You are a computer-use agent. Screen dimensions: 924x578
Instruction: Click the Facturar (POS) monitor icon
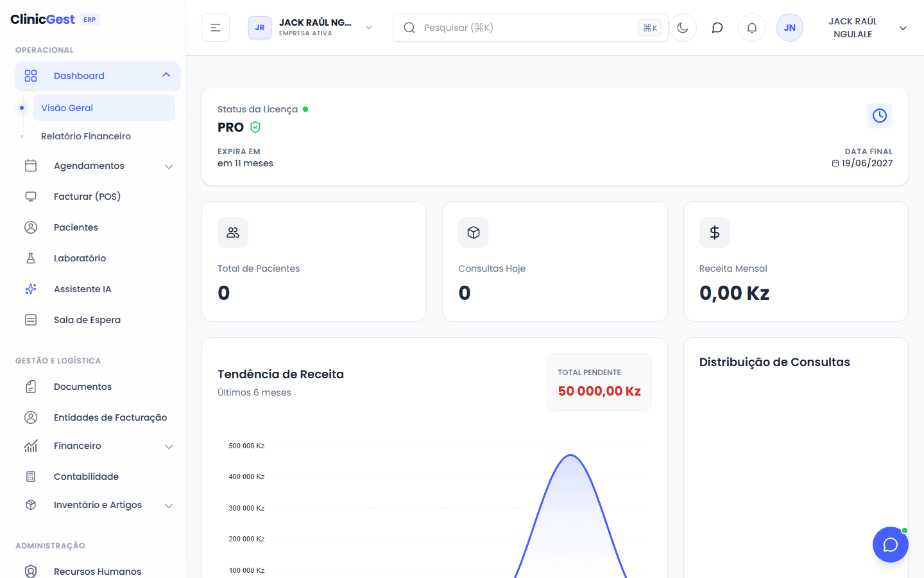click(x=31, y=197)
